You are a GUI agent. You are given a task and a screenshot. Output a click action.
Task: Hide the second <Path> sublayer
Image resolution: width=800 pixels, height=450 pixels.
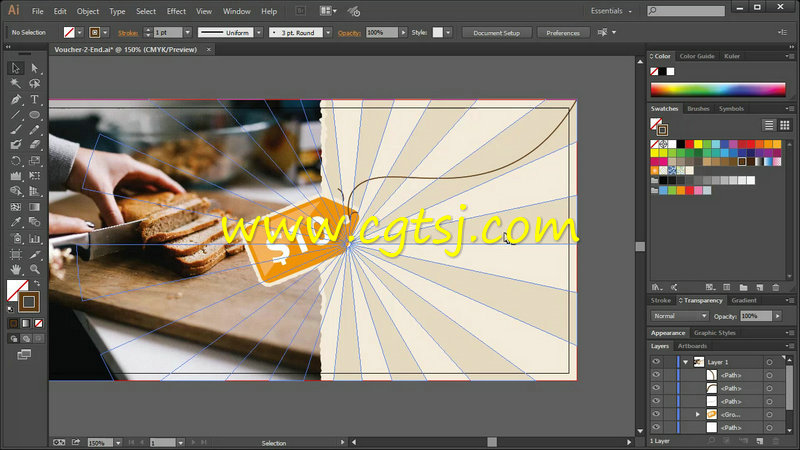pyautogui.click(x=656, y=388)
